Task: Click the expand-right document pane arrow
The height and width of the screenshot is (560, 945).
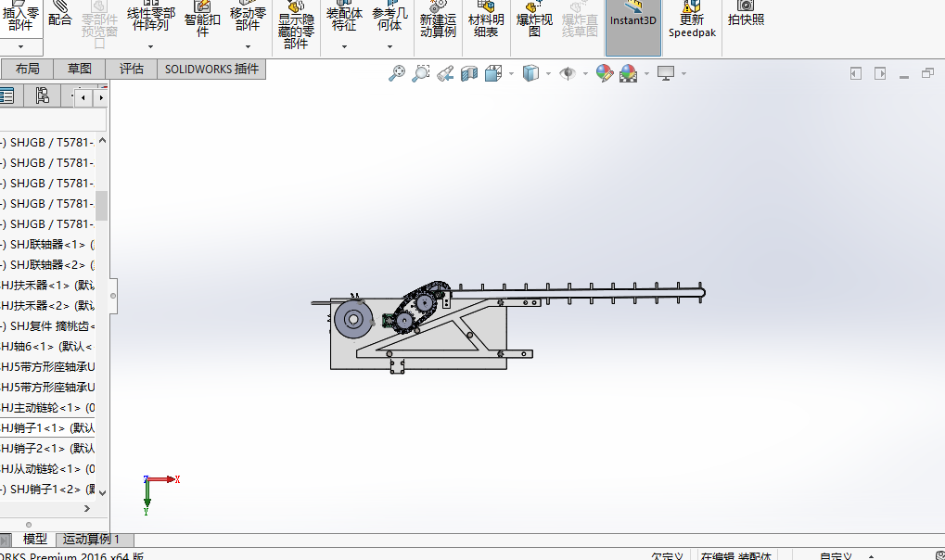Action: (x=880, y=73)
